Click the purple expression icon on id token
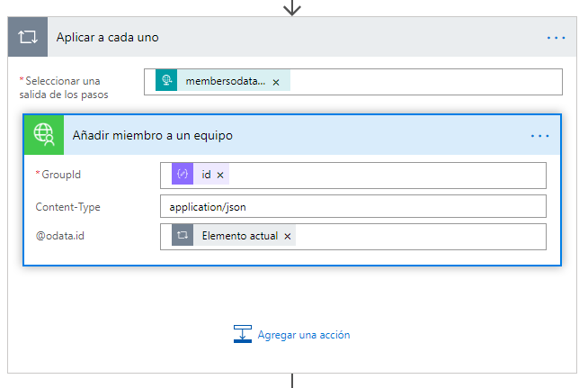 point(183,175)
